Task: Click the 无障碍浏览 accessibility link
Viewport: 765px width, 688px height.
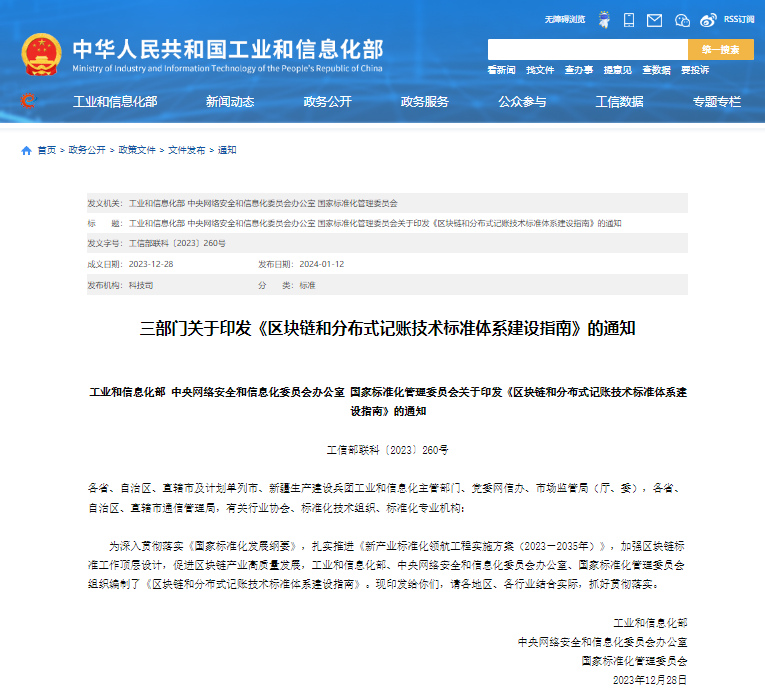Action: click(565, 19)
